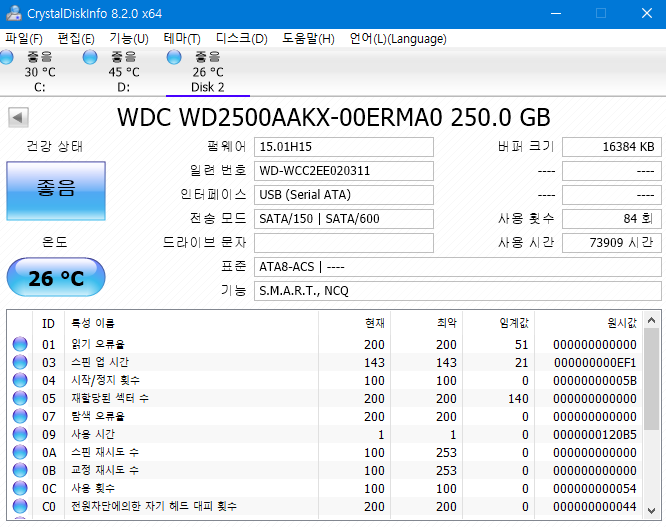Select the 시작/정지 횟수 attribute row
Screen dimensions: 666x527
coord(325,380)
